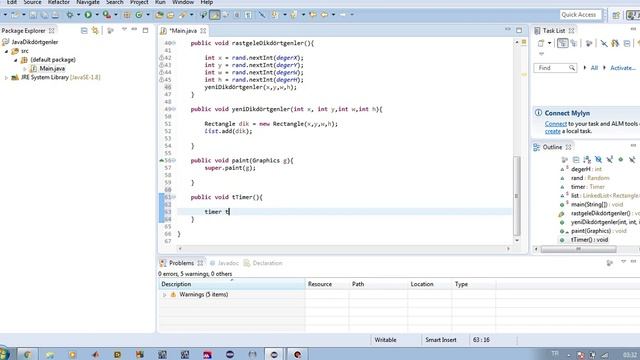The width and height of the screenshot is (640, 360).
Task: Click Synchronize Changed icon in Task List
Action: pyautogui.click(x=615, y=43)
